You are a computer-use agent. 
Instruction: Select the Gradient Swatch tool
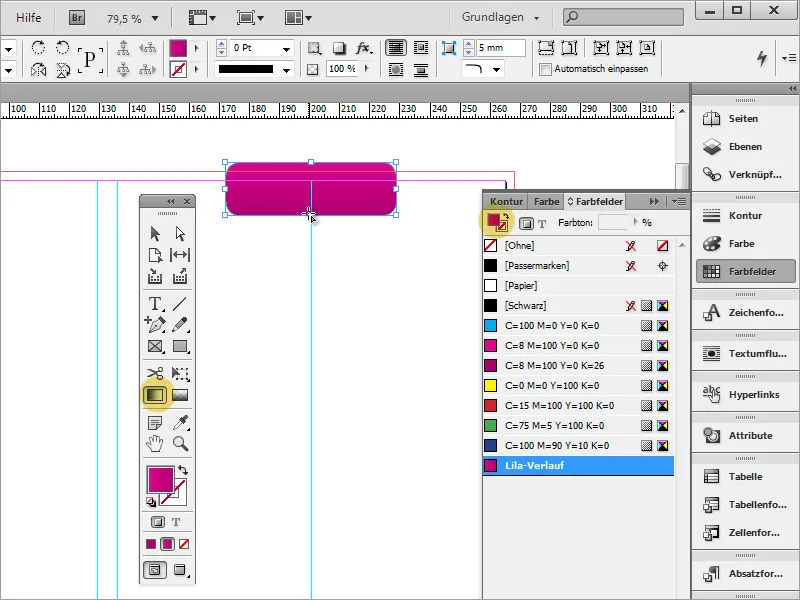[155, 395]
